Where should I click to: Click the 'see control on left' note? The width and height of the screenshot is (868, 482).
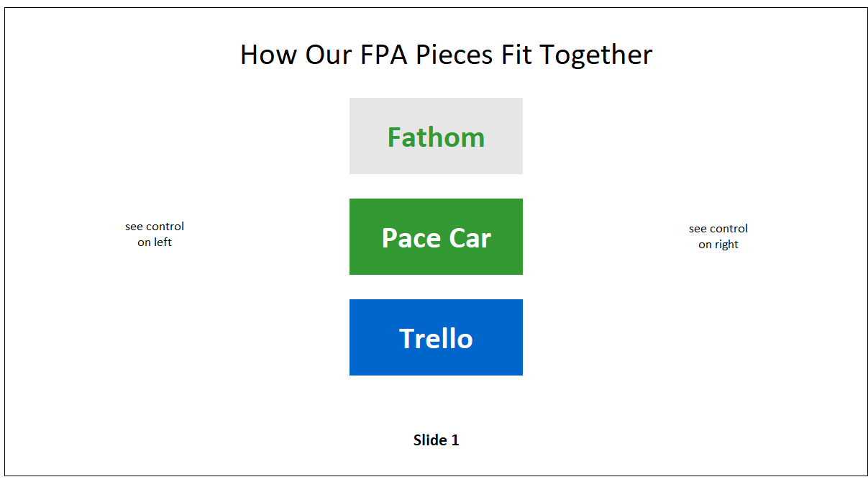(155, 235)
